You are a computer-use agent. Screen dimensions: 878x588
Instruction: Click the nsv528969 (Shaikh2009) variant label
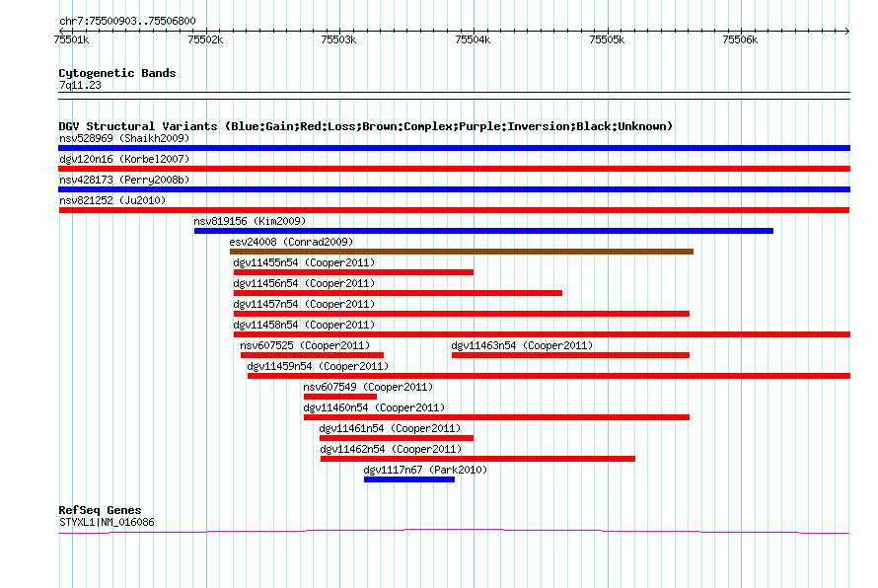tap(124, 138)
